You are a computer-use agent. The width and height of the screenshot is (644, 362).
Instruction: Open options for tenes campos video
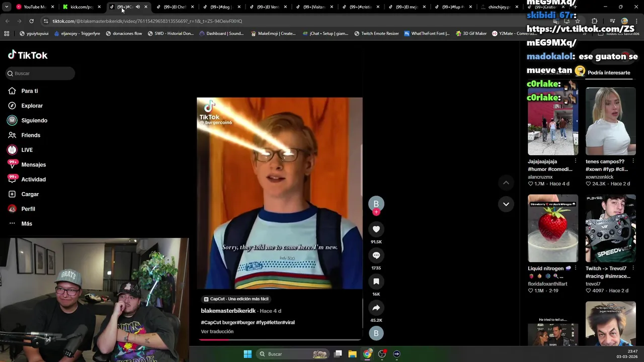(633, 161)
